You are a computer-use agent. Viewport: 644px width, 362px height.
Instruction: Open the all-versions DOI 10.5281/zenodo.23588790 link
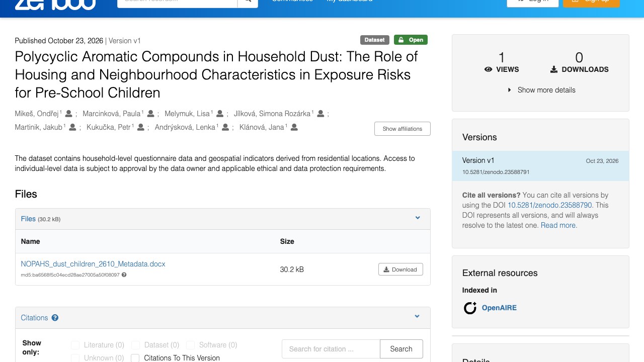point(550,205)
